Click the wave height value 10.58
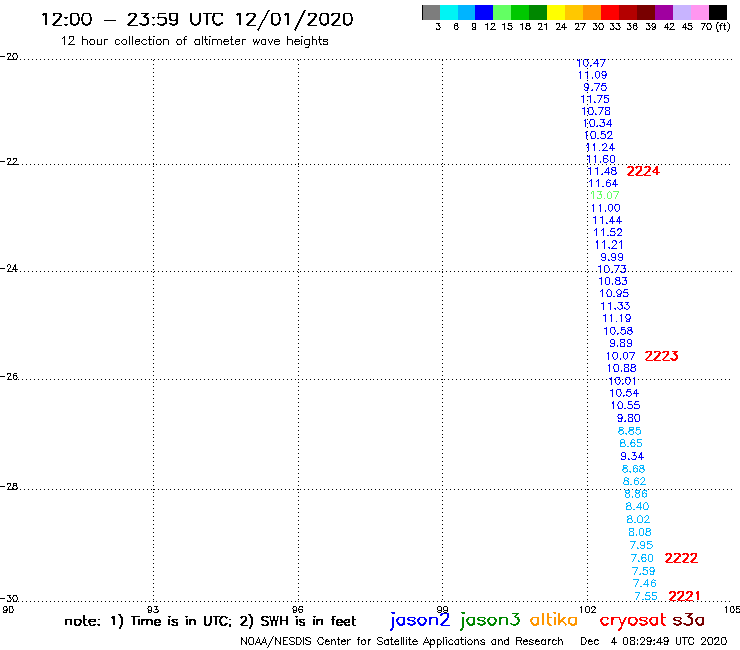Image resolution: width=740 pixels, height=650 pixels. coord(618,331)
